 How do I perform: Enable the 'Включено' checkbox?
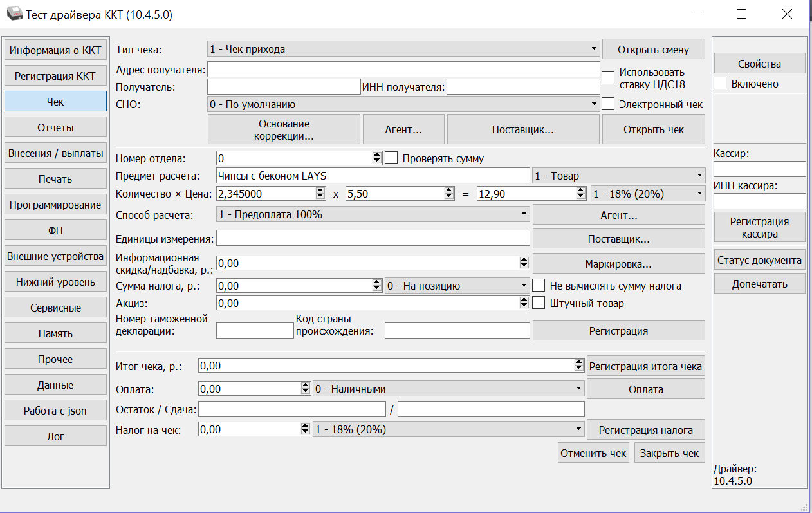pos(721,84)
